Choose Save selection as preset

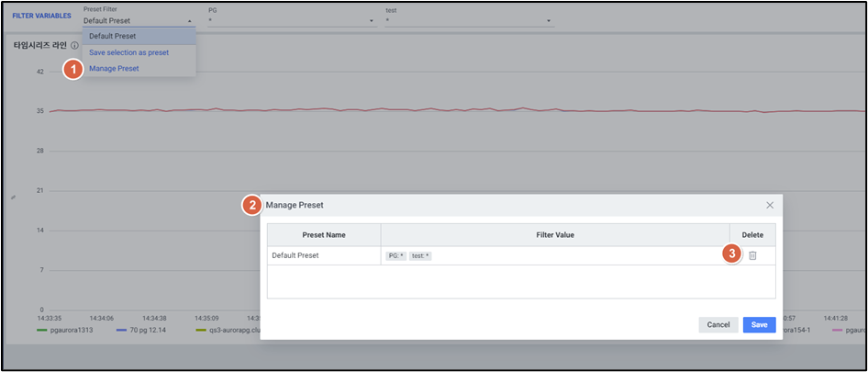click(x=128, y=52)
